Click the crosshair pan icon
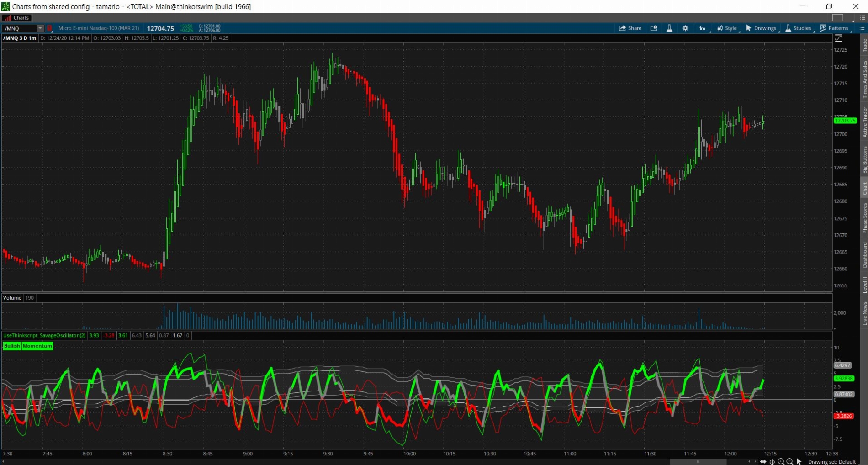This screenshot has width=868, height=465. point(772,462)
